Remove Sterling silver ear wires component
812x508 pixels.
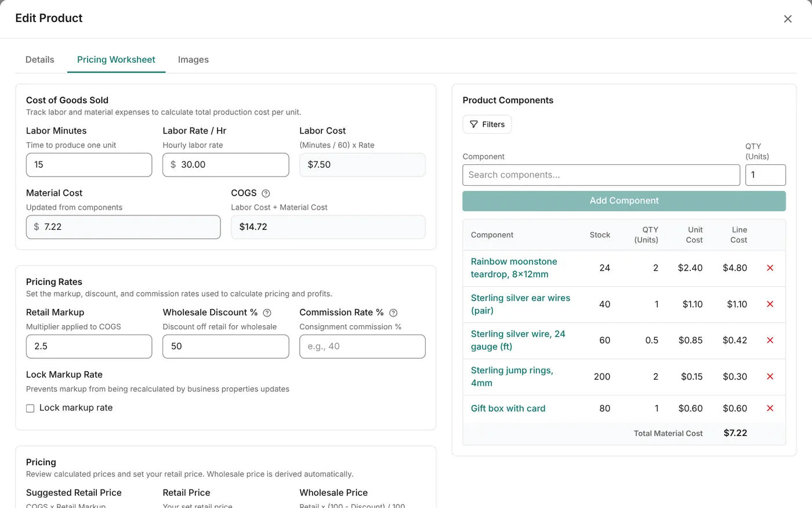coord(770,304)
